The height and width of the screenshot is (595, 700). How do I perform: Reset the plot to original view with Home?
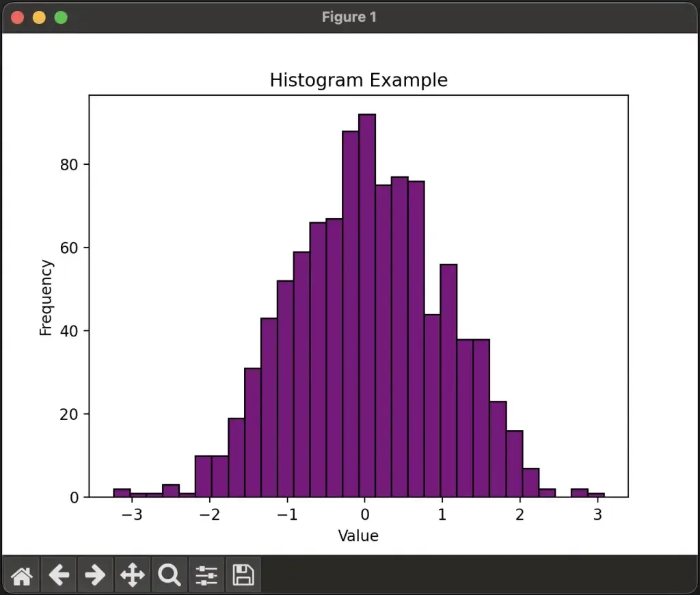pos(22,575)
